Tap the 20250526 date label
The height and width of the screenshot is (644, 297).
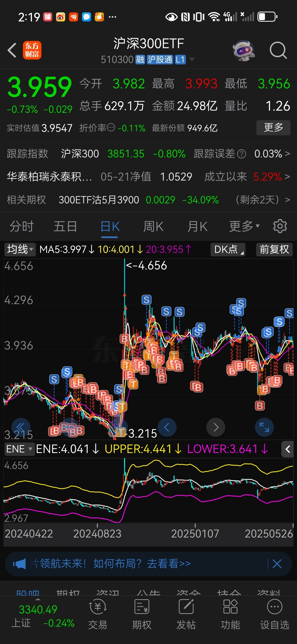269,534
